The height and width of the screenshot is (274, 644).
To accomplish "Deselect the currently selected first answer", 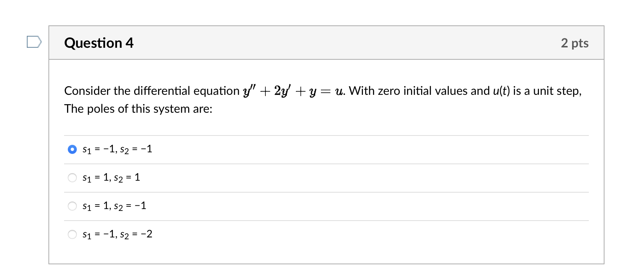I will (x=73, y=149).
